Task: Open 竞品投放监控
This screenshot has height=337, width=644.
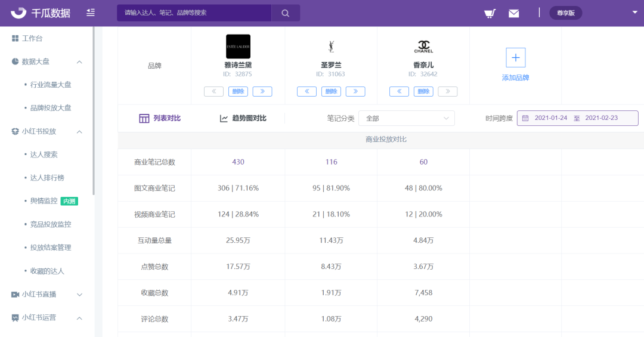Action: coord(51,224)
